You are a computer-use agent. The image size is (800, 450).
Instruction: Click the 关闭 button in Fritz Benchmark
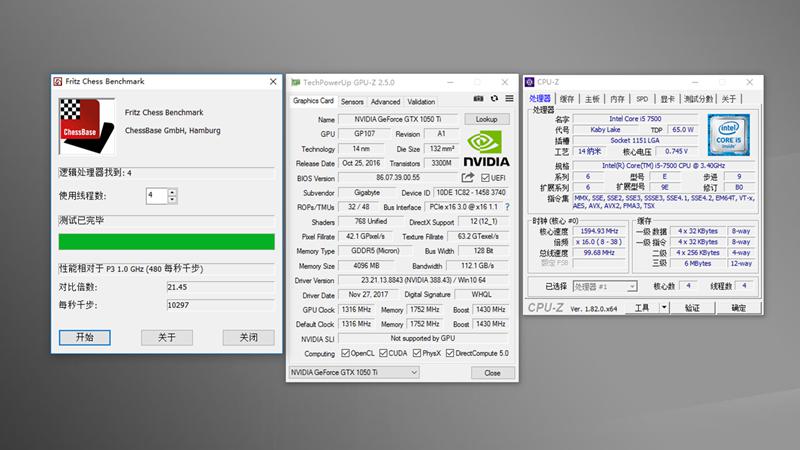[x=248, y=337]
